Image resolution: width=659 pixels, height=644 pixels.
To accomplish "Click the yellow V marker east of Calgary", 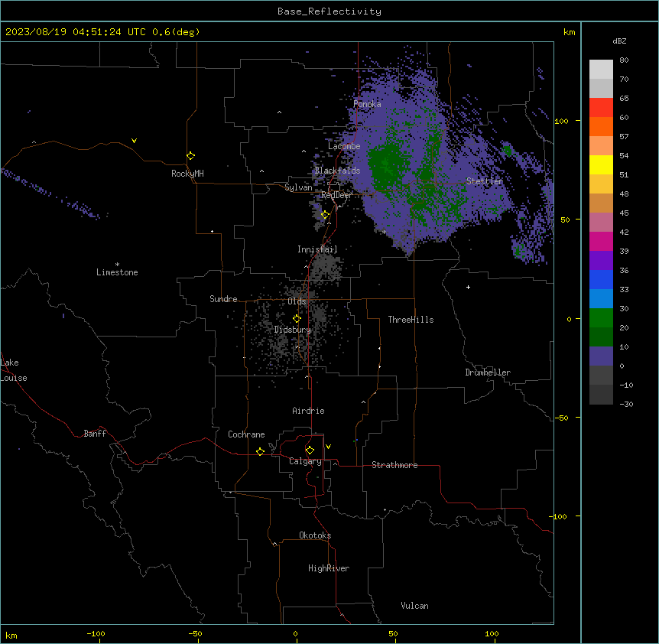I will (x=328, y=447).
